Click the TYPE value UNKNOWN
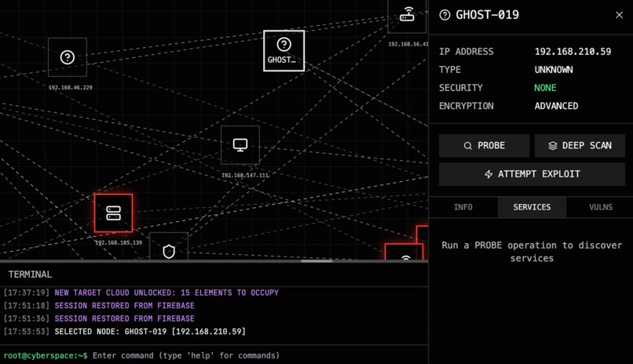Viewport: 633px width, 364px height. (x=554, y=70)
